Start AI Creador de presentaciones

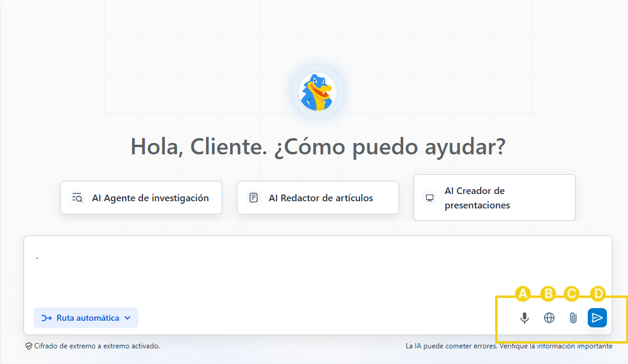coord(494,198)
